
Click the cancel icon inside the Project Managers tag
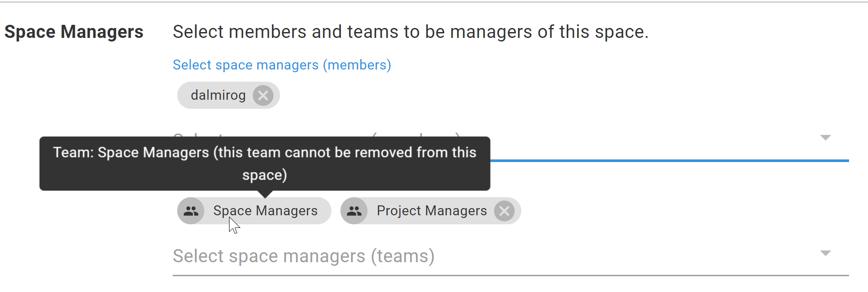tap(505, 211)
